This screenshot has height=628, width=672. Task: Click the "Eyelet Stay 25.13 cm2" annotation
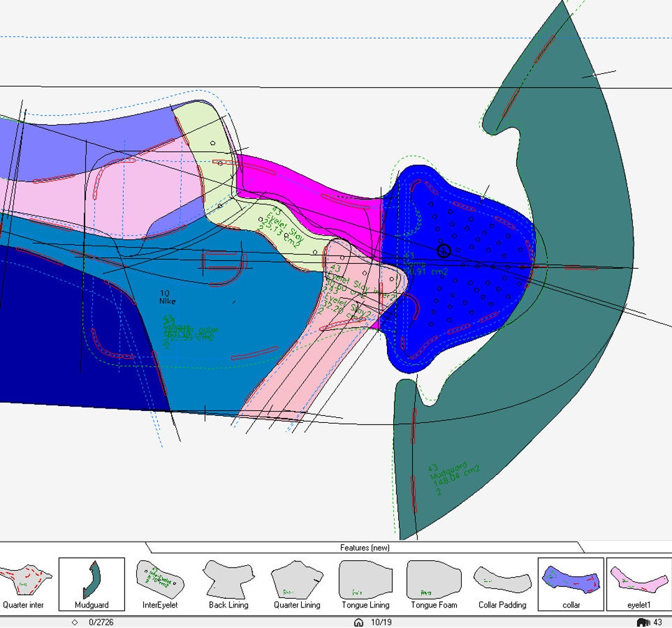point(281,229)
